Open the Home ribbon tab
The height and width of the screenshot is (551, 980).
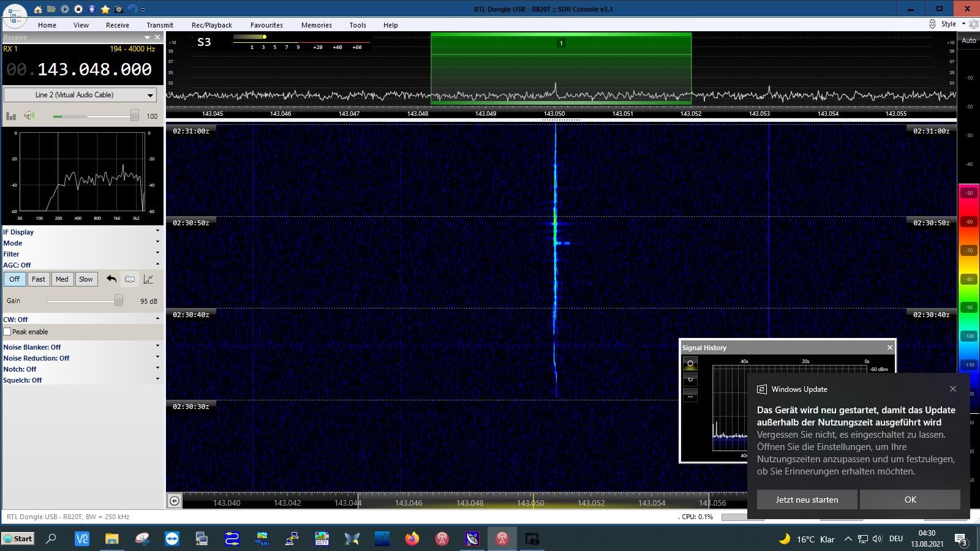(x=47, y=25)
